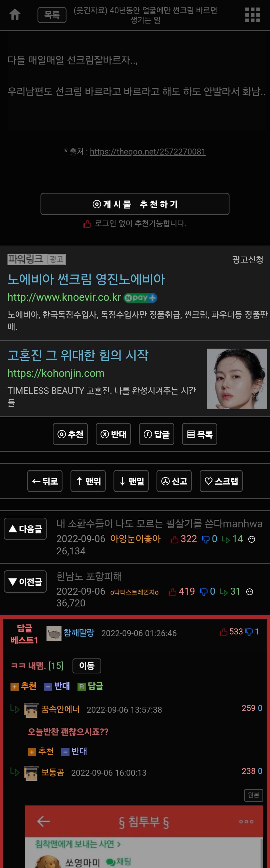Go to previous post with 이전글

pyautogui.click(x=25, y=581)
